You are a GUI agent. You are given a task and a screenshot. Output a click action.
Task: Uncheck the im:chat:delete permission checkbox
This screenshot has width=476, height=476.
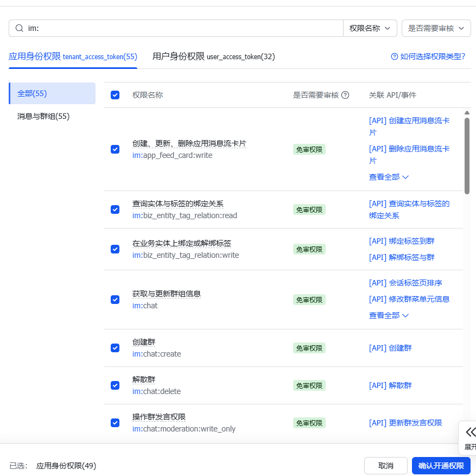(x=115, y=385)
